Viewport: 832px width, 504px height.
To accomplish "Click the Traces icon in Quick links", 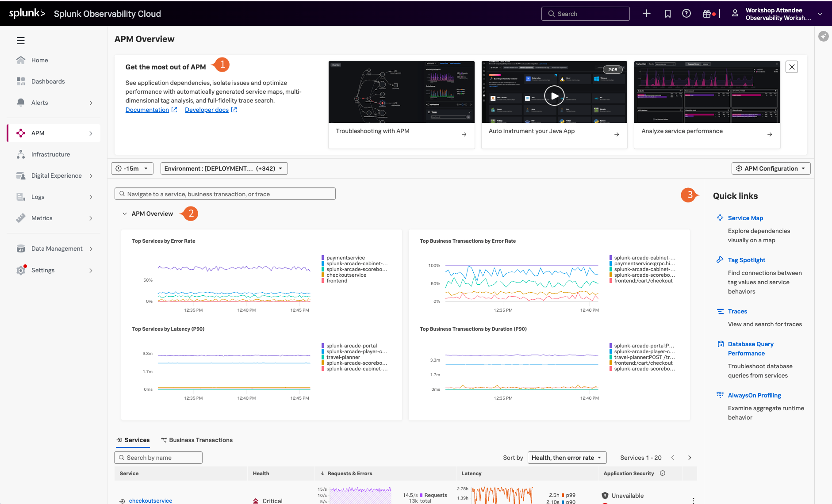I will [x=720, y=311].
